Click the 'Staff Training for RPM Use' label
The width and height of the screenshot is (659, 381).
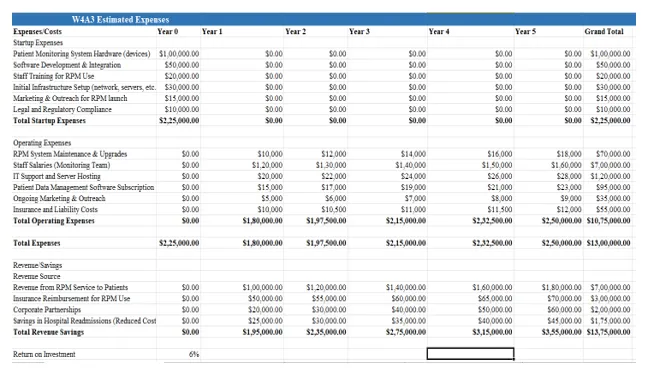pyautogui.click(x=53, y=76)
